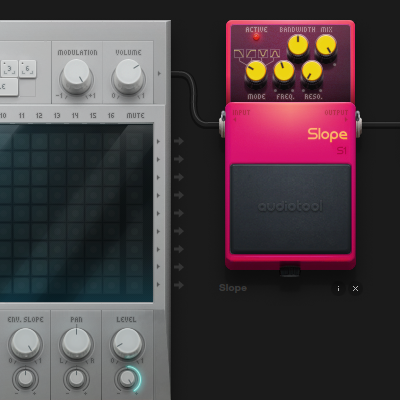400x400 pixels.
Task: Toggle the step button labeled 3
Action: (9, 69)
